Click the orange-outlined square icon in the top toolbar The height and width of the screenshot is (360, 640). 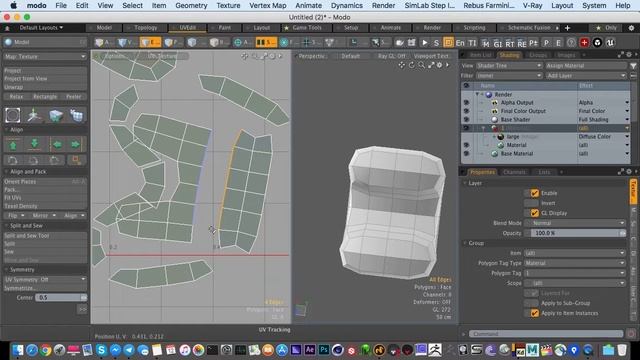click(x=448, y=42)
